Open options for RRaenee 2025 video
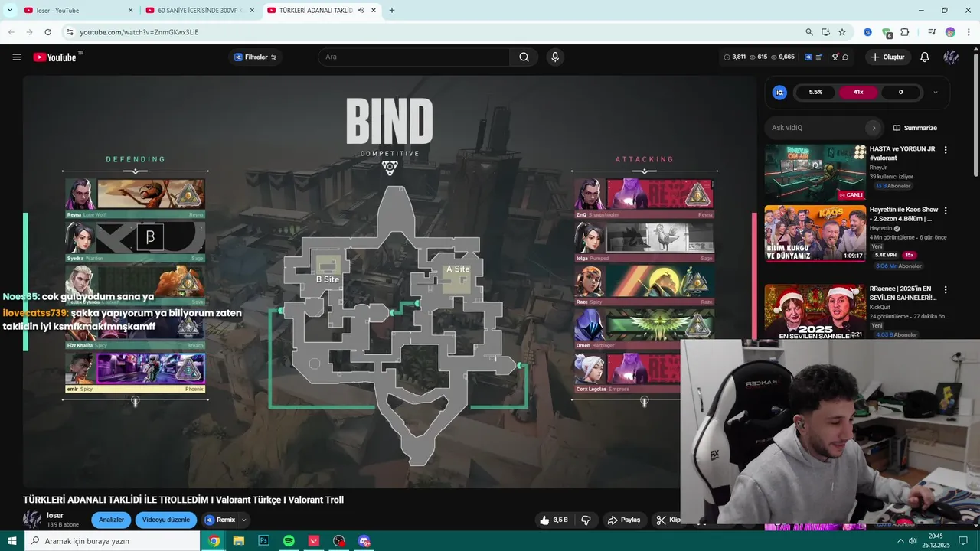The image size is (980, 551). coord(946,290)
